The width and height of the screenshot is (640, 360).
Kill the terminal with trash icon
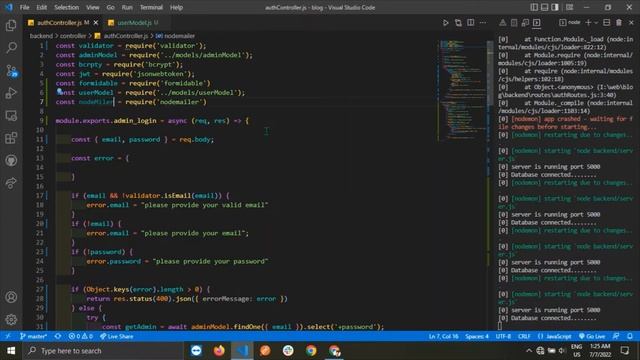[x=619, y=23]
